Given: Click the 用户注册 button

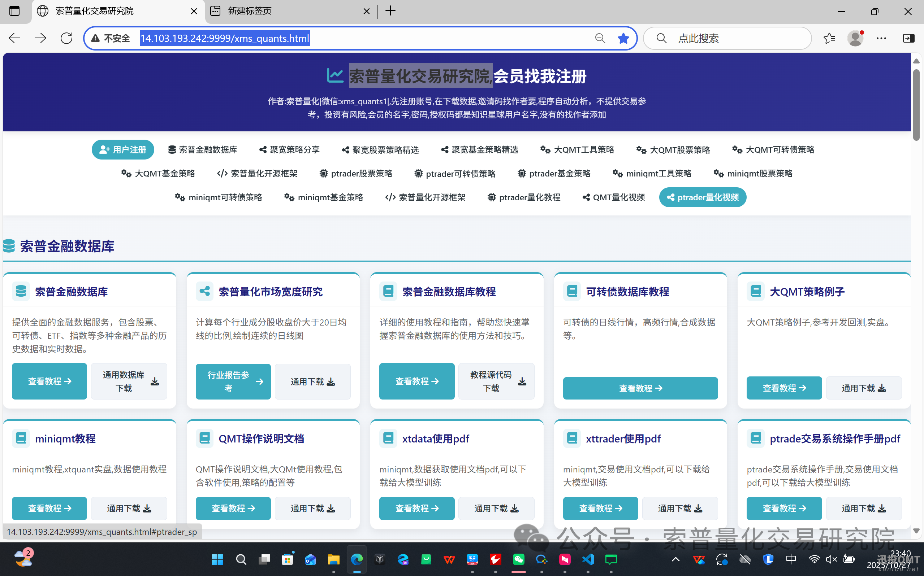Looking at the screenshot, I should coord(123,150).
